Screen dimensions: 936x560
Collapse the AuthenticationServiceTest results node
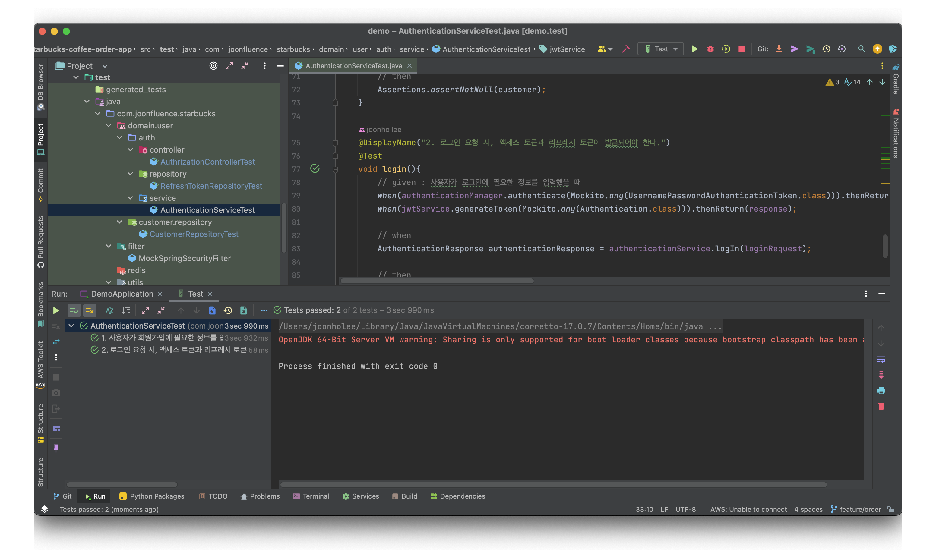click(71, 326)
